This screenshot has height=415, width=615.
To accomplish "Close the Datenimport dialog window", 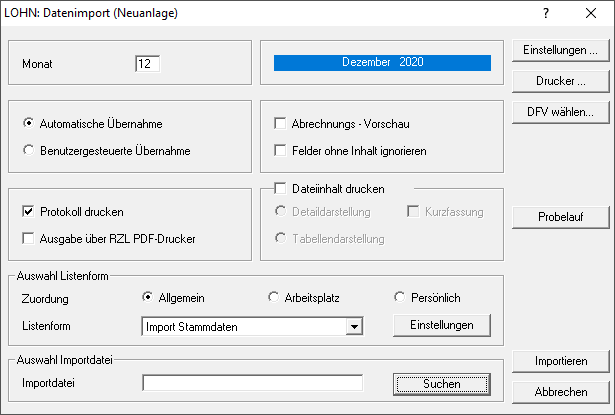I will click(x=590, y=14).
